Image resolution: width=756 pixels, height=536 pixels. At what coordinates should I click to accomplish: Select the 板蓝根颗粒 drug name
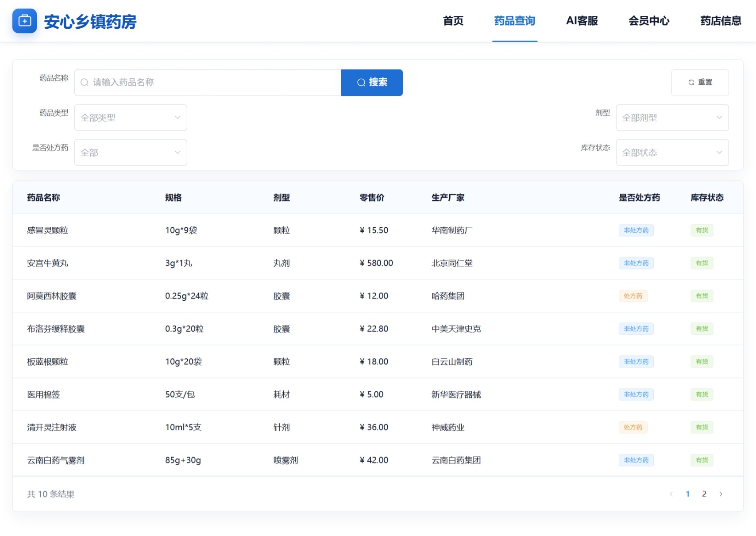pyautogui.click(x=47, y=362)
